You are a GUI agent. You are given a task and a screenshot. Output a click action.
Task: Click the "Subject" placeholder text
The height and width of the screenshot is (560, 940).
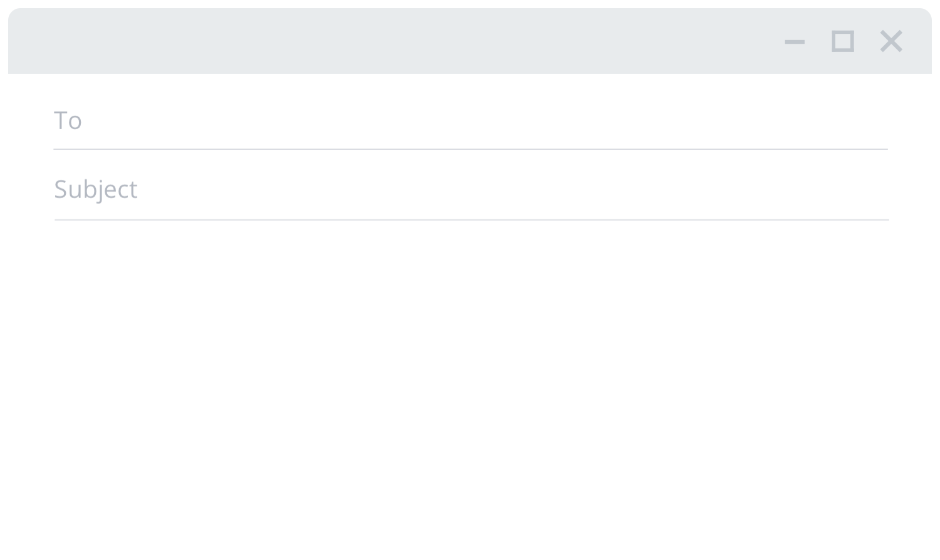[x=96, y=189]
